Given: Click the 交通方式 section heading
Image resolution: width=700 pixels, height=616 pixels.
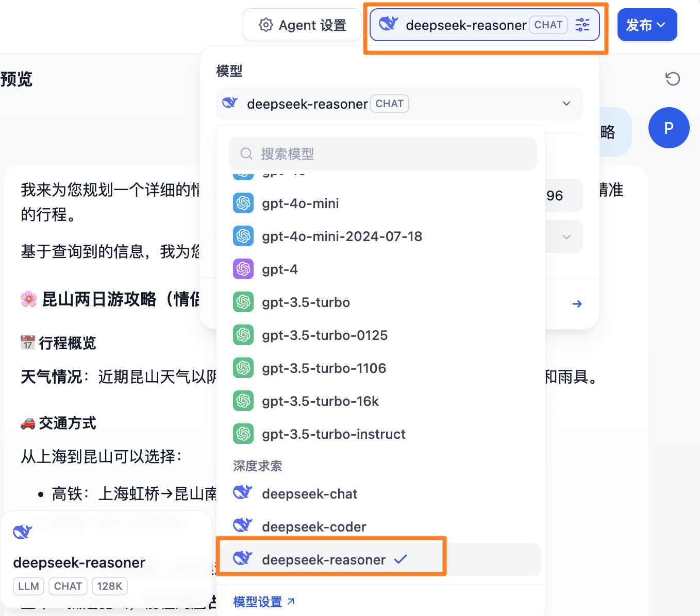Looking at the screenshot, I should [x=68, y=423].
